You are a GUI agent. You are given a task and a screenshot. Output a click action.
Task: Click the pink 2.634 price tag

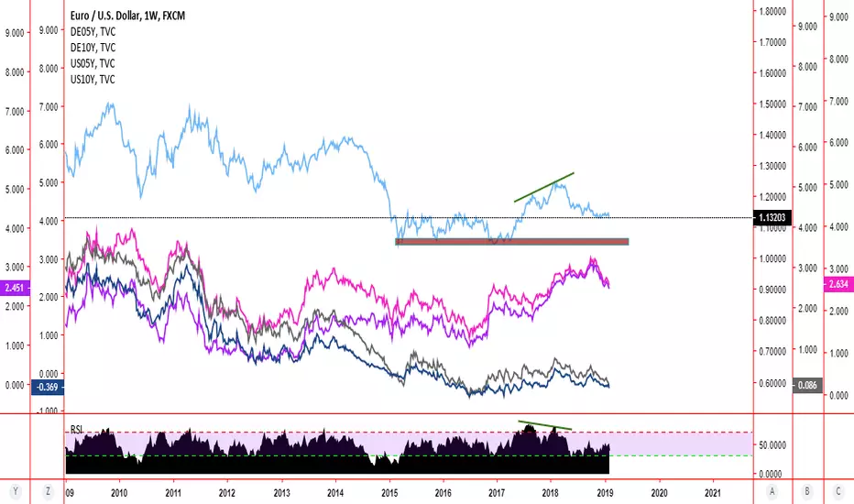point(839,284)
